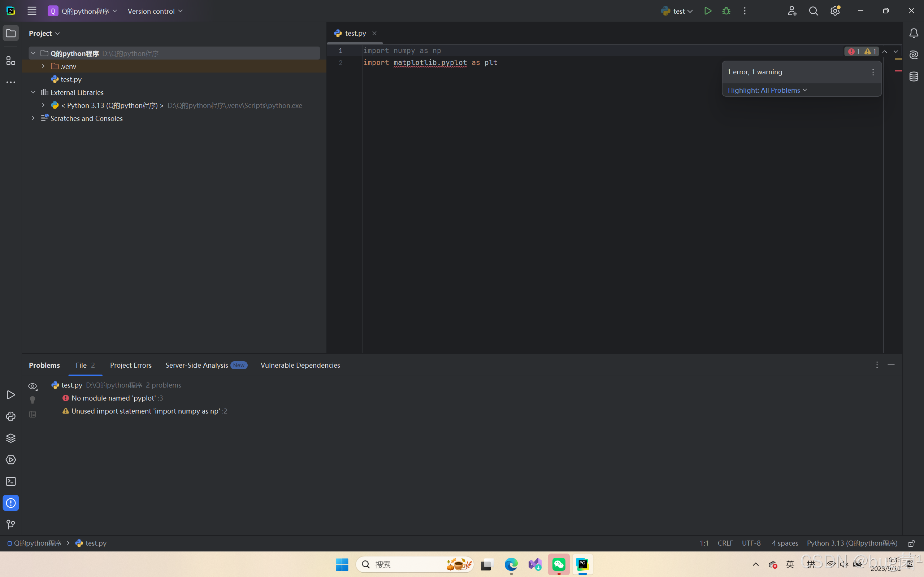Open AI Assistant spiral icon
The height and width of the screenshot is (577, 924).
coord(913,55)
